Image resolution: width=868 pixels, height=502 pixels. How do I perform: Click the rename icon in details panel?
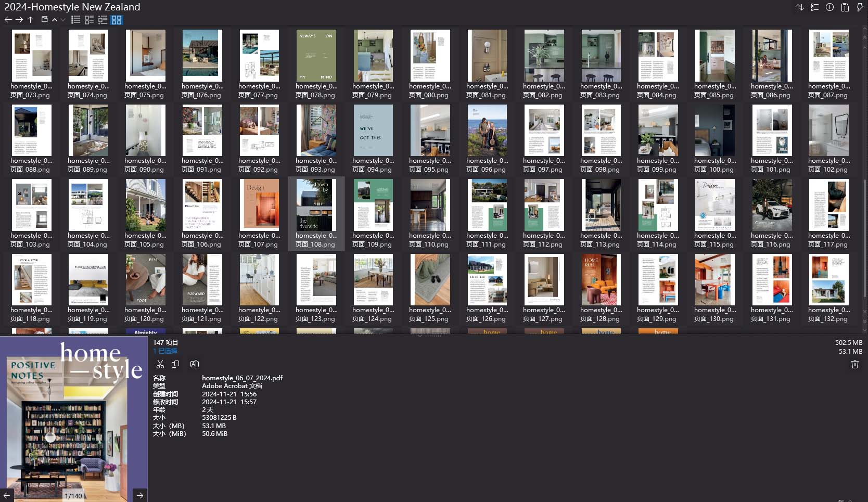[194, 364]
